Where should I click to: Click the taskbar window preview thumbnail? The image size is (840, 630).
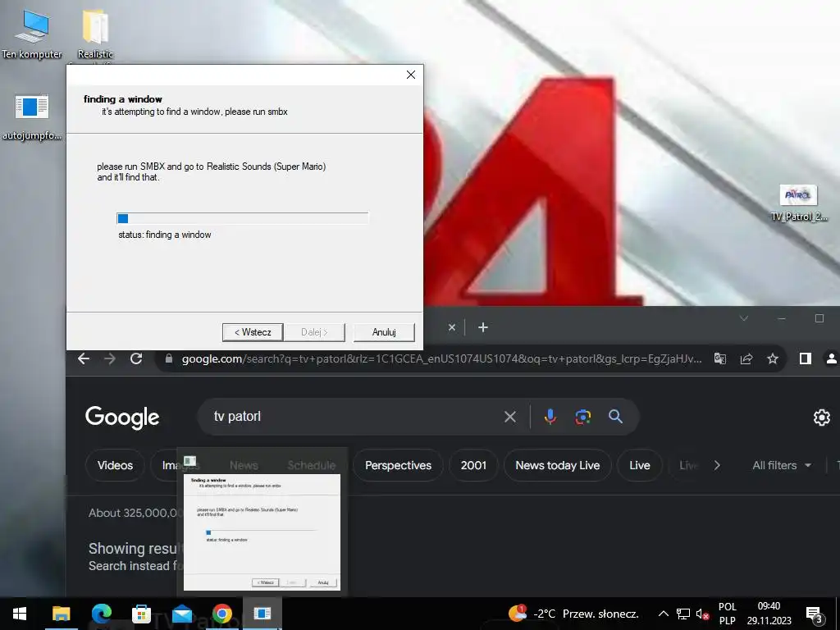coord(262,532)
